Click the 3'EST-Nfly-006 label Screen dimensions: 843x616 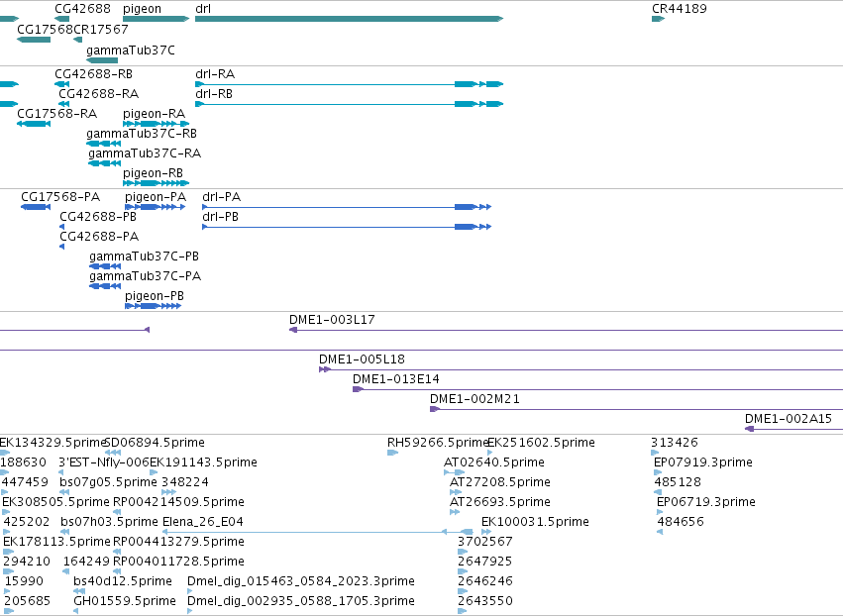104,462
